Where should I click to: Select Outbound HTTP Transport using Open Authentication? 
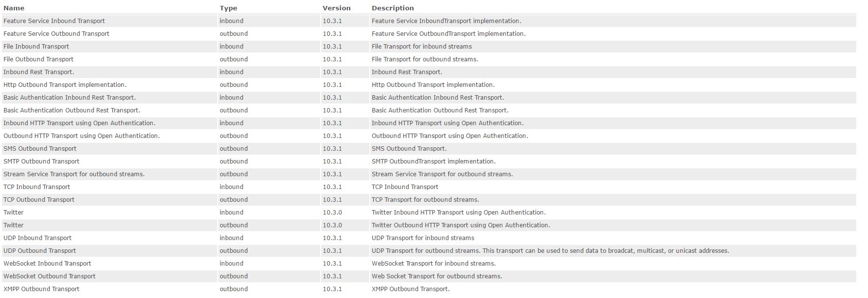81,136
